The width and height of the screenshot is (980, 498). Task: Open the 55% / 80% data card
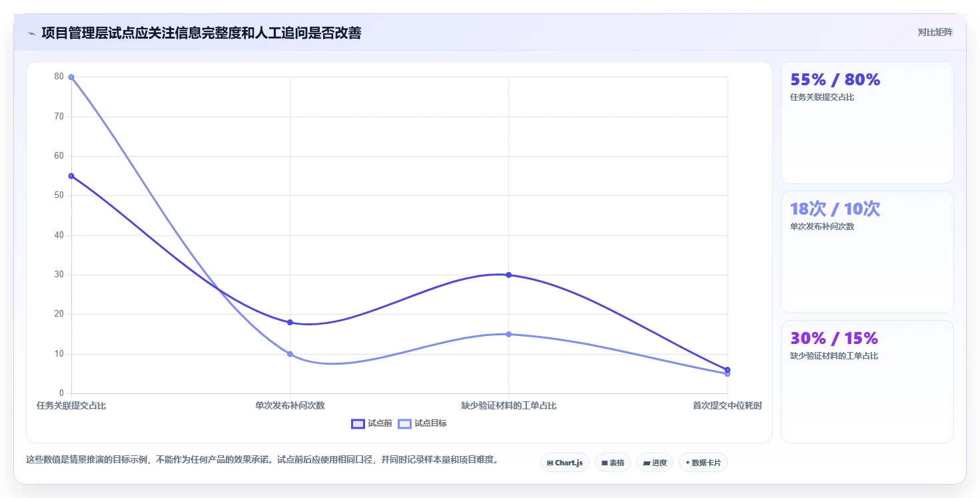click(x=867, y=123)
